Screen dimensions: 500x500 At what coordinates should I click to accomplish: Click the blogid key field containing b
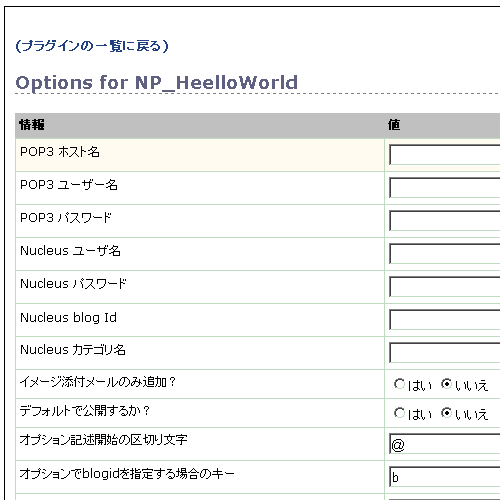point(445,477)
